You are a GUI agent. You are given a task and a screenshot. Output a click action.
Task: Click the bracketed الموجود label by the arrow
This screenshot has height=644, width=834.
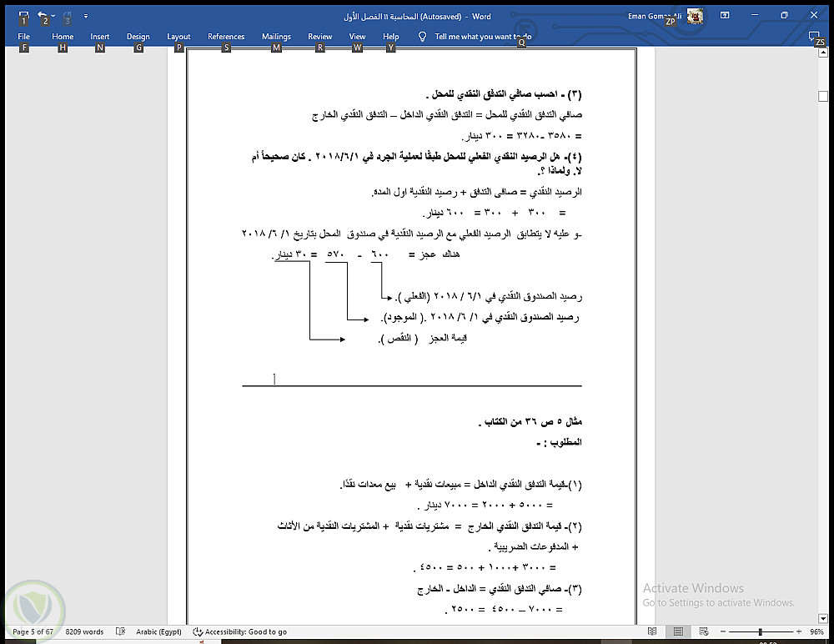[x=403, y=318]
